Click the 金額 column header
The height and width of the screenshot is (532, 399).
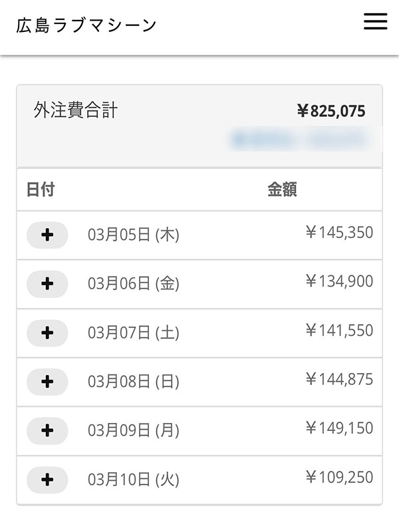click(x=282, y=190)
